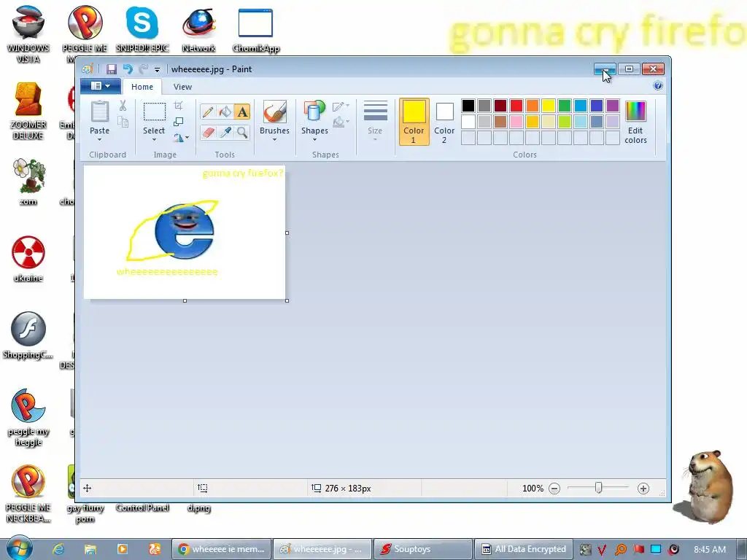Click the Windows Start orb
747x560 pixels.
click(x=19, y=548)
